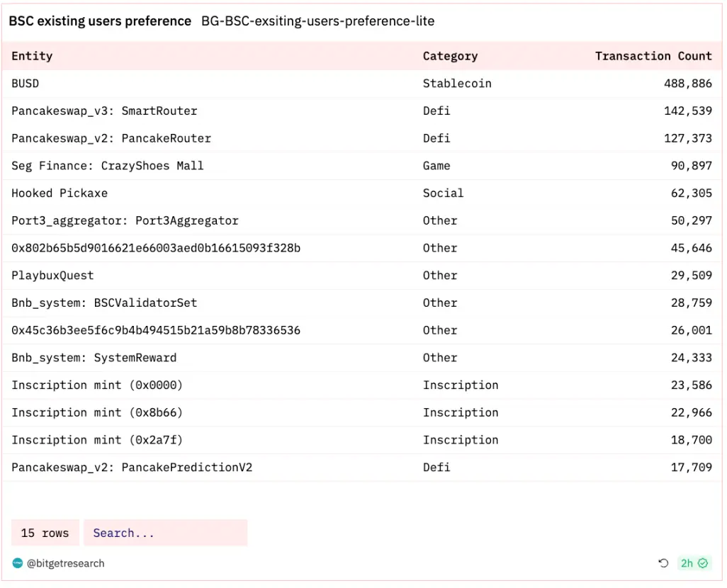Click the 0x802b65b5d9016621e66003aed0b16615093f328b address
Image resolution: width=727 pixels, height=588 pixels.
156,248
